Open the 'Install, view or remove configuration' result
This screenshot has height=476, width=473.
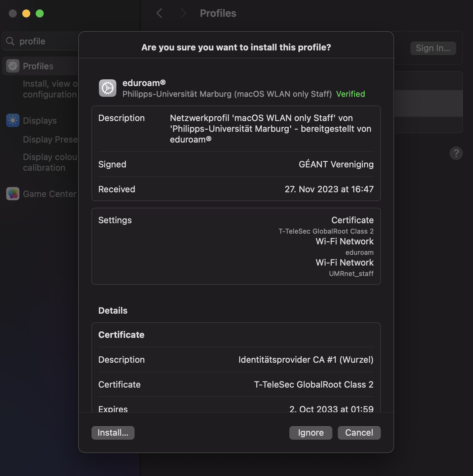tap(50, 89)
